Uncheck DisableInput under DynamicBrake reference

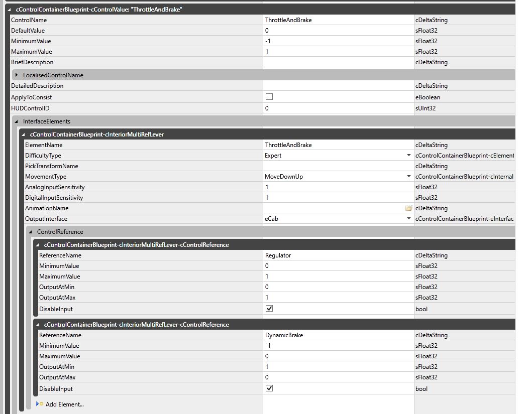click(269, 388)
